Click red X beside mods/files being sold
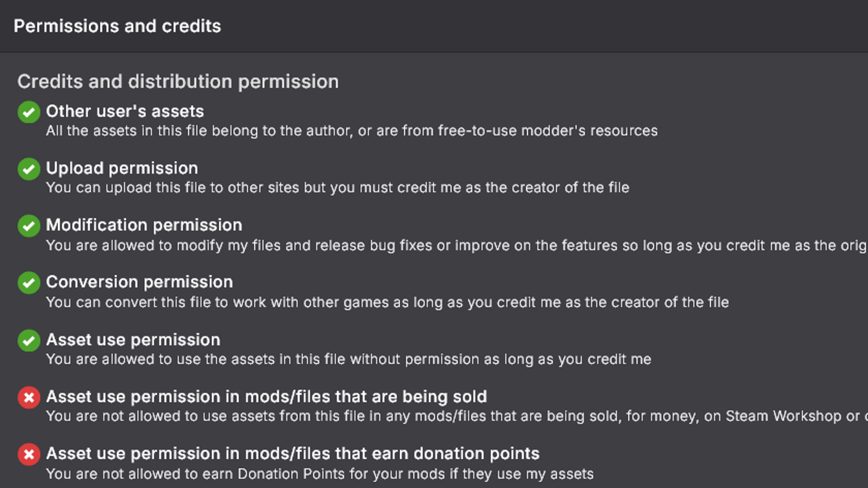Viewport: 868px width, 488px height. (x=28, y=398)
